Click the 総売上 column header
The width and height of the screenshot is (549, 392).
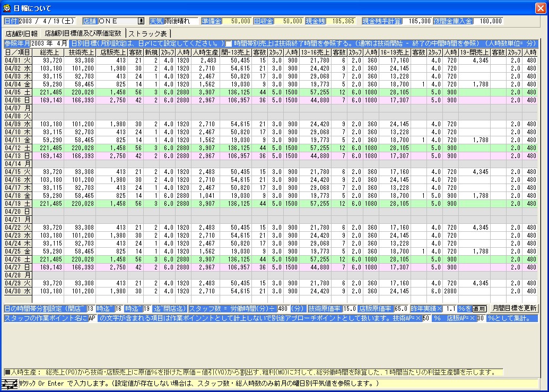[x=48, y=53]
